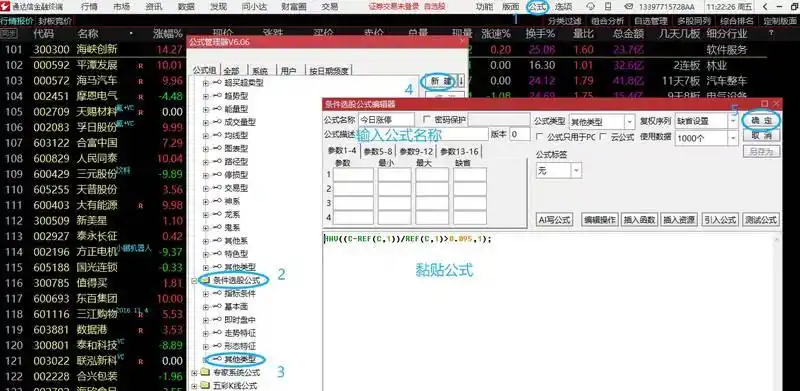
Task: Expand the 成交量型 tree node
Action: click(206, 123)
